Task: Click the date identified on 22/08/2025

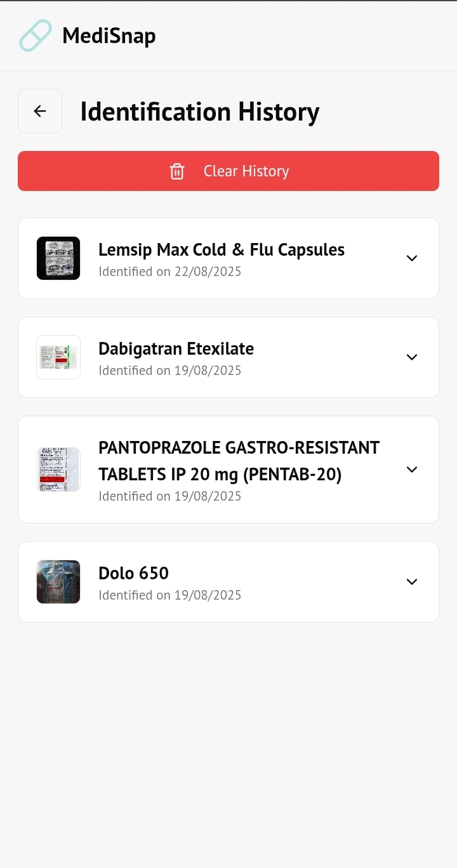Action: (170, 272)
